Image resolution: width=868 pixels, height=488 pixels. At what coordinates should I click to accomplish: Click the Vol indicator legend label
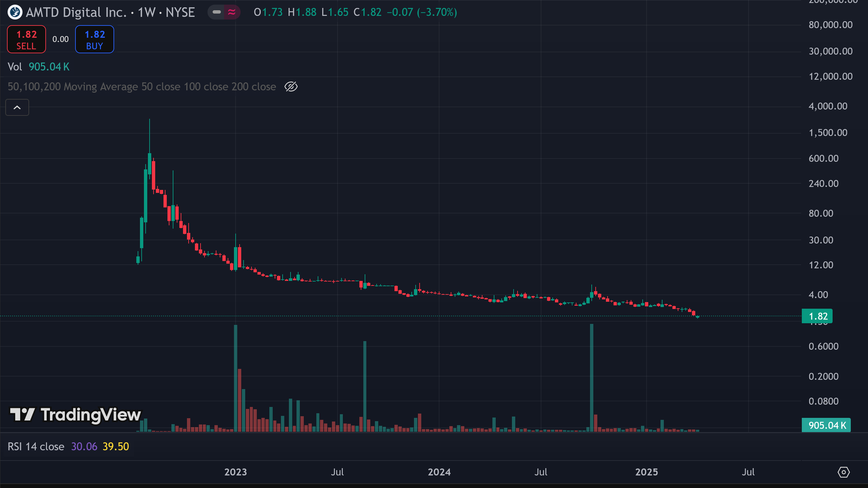coord(15,67)
